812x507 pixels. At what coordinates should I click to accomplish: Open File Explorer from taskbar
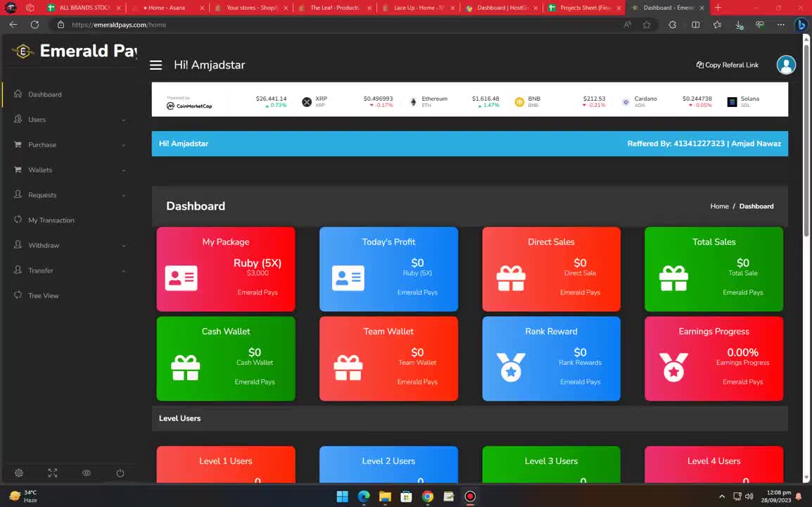coord(385,496)
